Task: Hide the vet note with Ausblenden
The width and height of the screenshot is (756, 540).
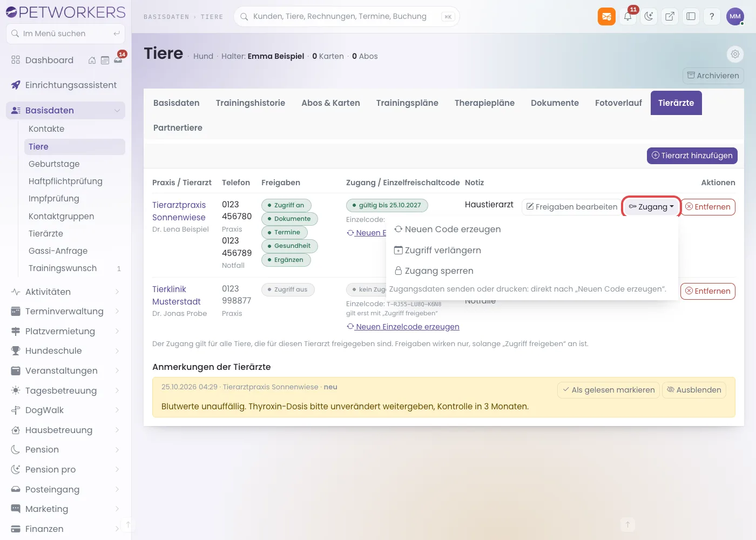Action: coord(694,390)
